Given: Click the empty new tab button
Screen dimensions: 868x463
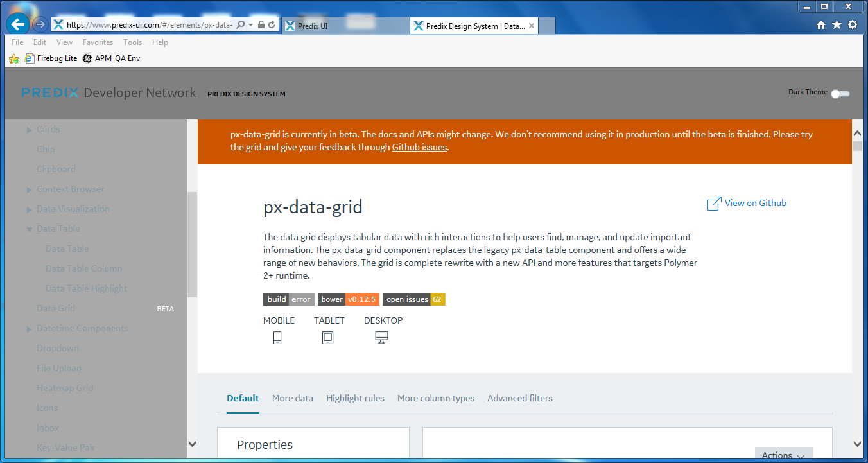Looking at the screenshot, I should pos(546,26).
